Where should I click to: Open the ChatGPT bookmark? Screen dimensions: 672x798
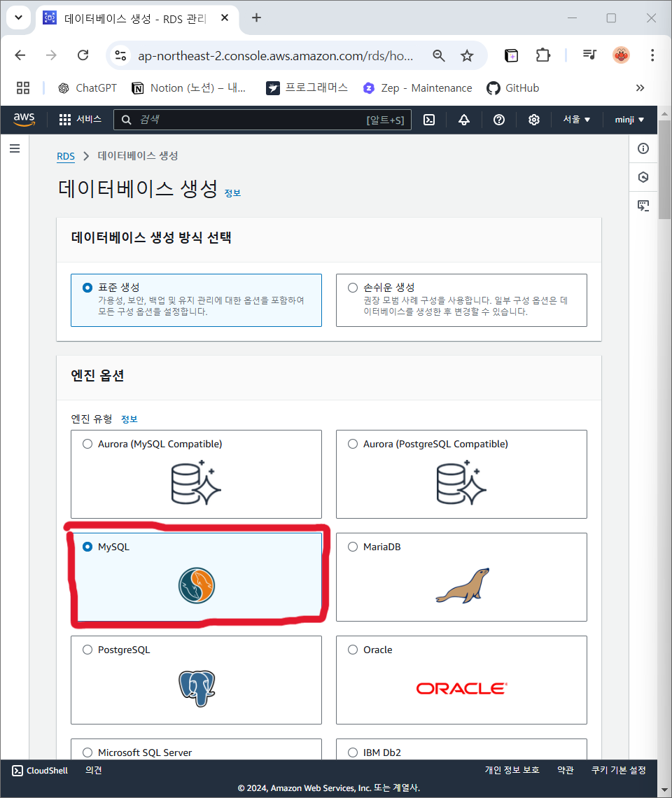(87, 88)
